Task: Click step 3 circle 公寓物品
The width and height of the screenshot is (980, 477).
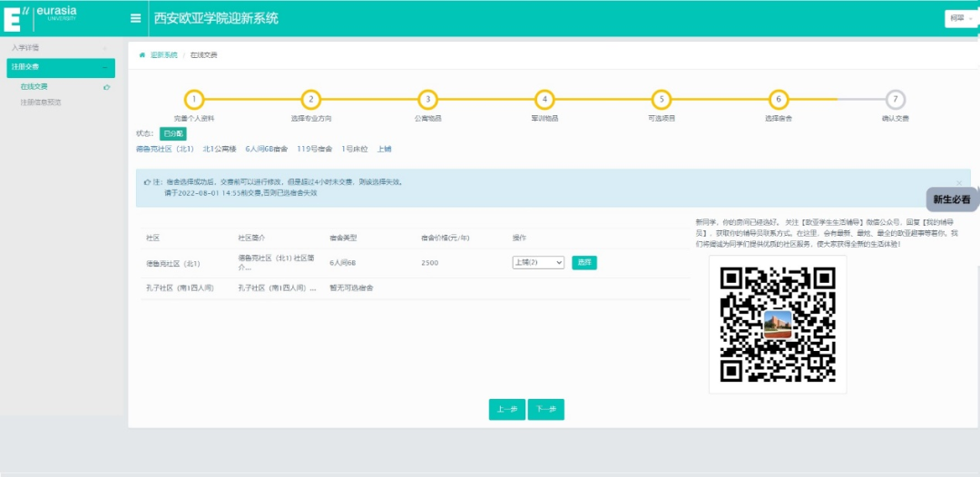Action: click(x=427, y=100)
